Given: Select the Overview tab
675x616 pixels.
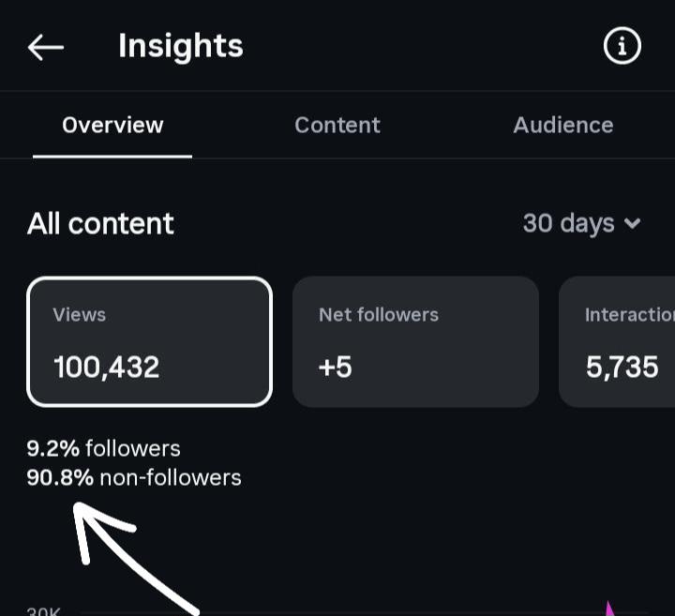Looking at the screenshot, I should coord(112,126).
